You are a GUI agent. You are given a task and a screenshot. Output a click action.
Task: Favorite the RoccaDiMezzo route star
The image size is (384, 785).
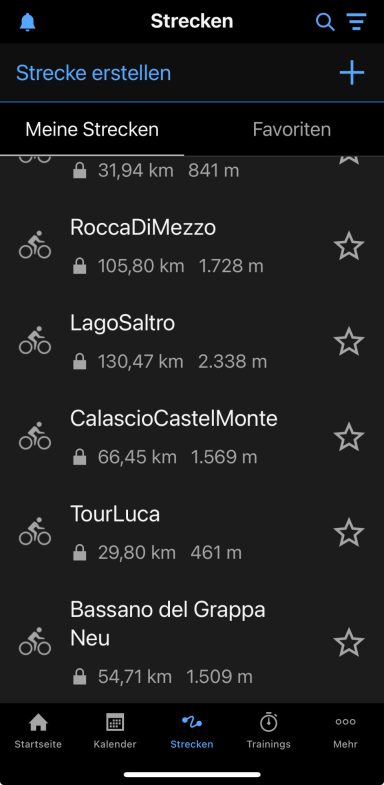349,246
